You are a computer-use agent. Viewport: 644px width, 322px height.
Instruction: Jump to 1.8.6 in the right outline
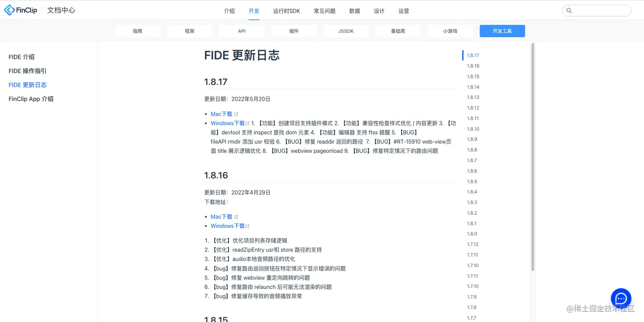coord(471,171)
